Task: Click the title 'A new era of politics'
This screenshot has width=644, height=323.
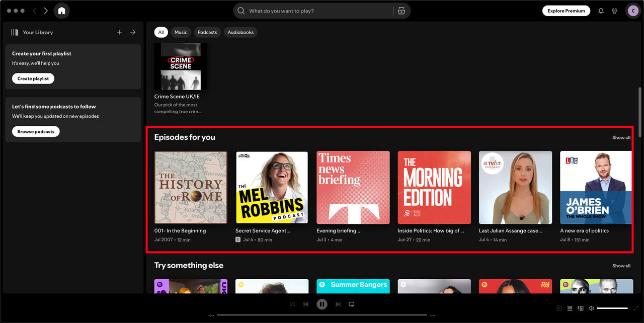Action: pos(585,231)
